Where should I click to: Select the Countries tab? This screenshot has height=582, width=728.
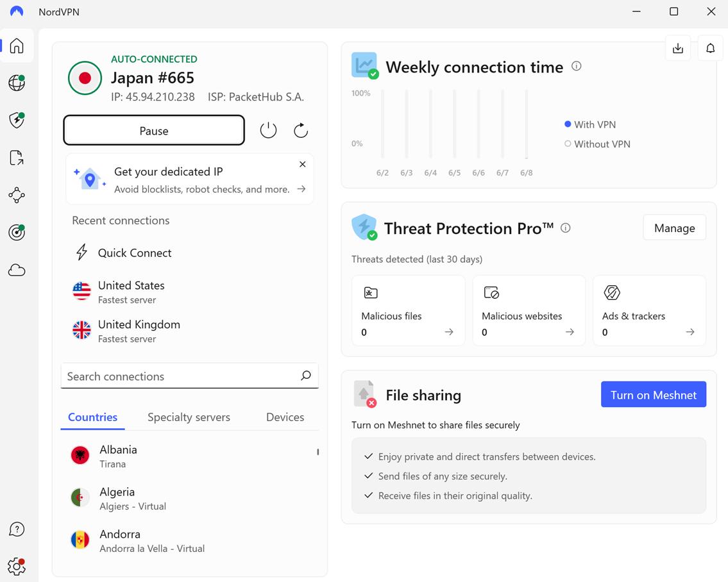(x=93, y=417)
